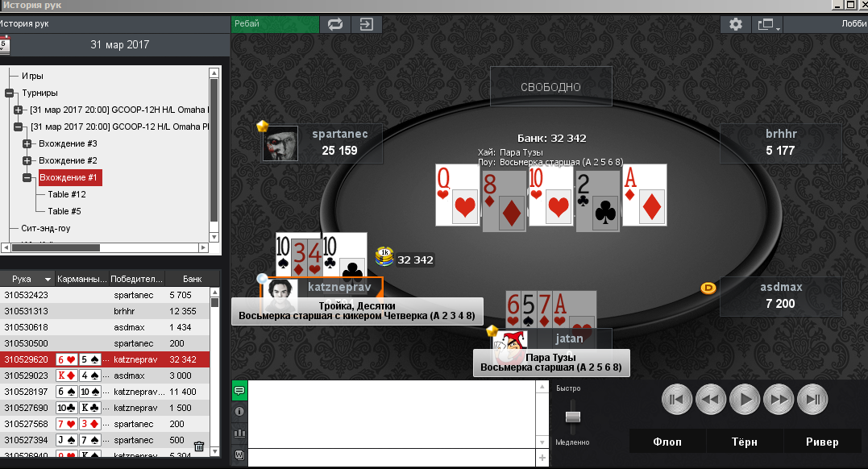Screen dimensions: 868x469
Task: Jump to the Ривер street
Action: [x=822, y=442]
